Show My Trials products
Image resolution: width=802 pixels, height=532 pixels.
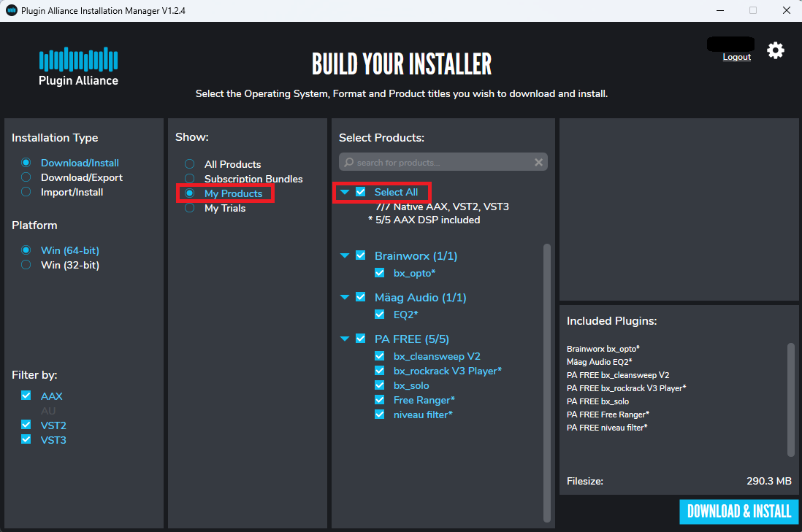point(189,208)
